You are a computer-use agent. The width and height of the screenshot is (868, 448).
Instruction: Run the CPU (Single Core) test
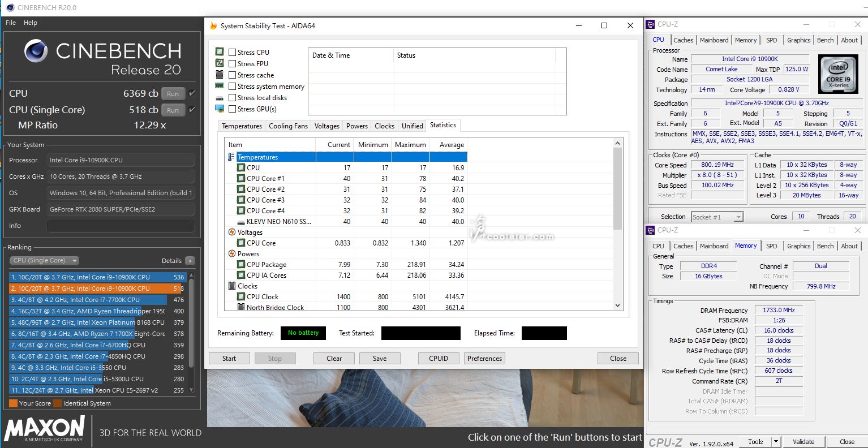tap(173, 110)
